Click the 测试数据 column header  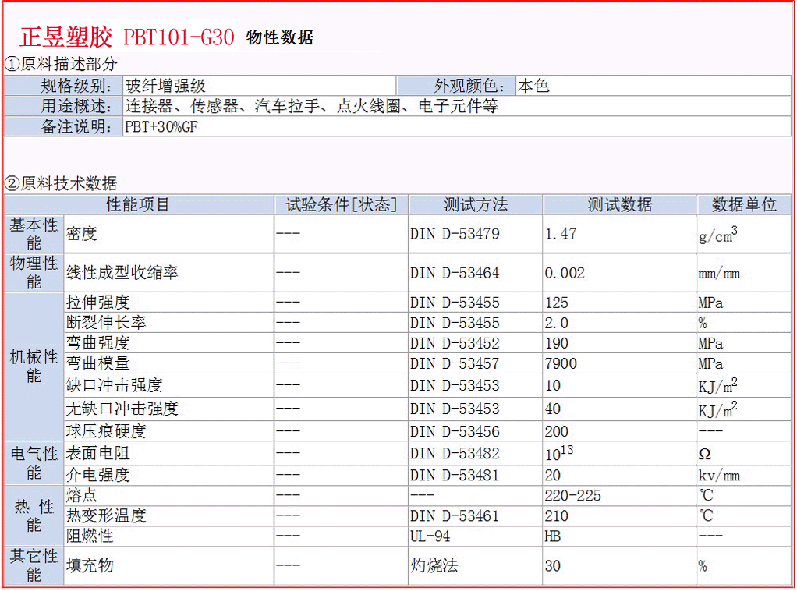pyautogui.click(x=619, y=204)
